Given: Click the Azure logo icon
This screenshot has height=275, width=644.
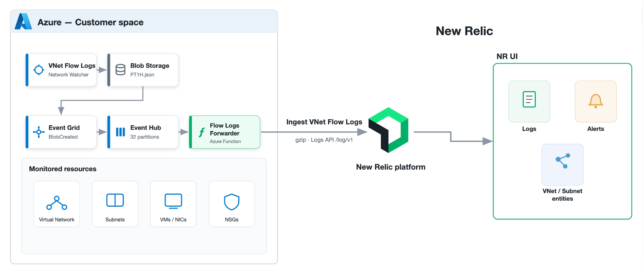Looking at the screenshot, I should coord(23,21).
